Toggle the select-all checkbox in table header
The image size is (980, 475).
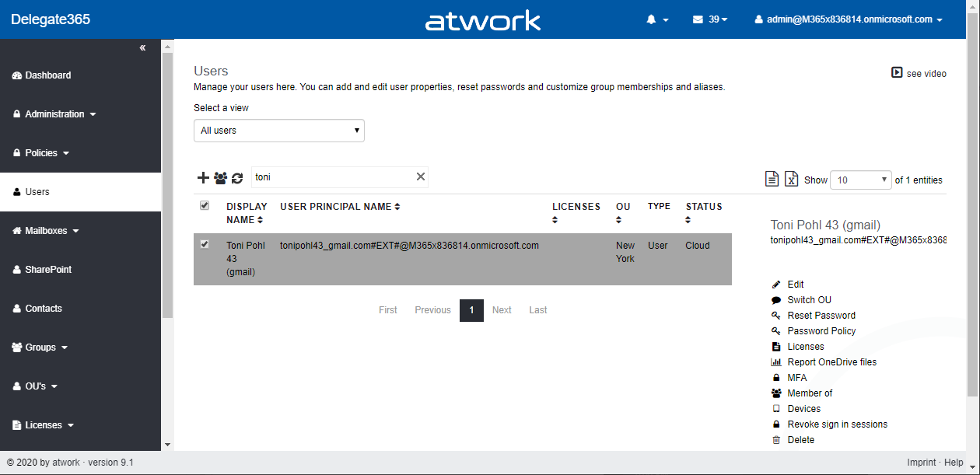click(x=205, y=205)
